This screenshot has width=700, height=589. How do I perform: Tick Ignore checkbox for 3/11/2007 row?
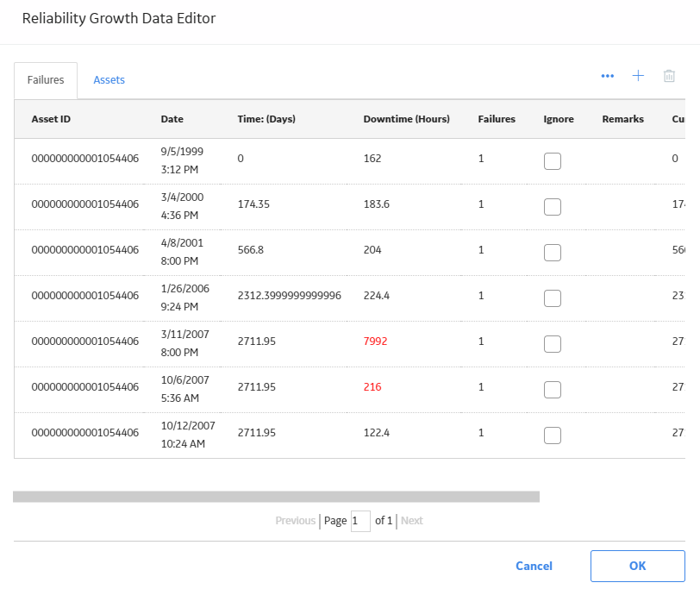tap(553, 344)
